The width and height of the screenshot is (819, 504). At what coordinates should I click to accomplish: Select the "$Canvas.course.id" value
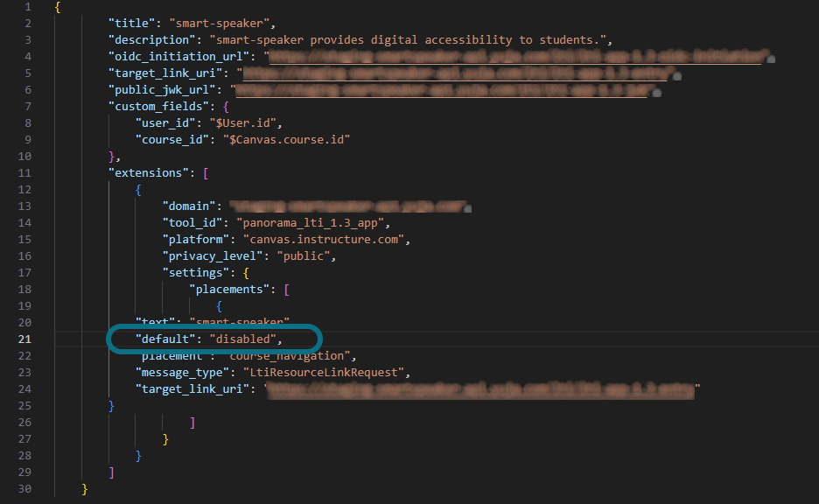(x=287, y=140)
